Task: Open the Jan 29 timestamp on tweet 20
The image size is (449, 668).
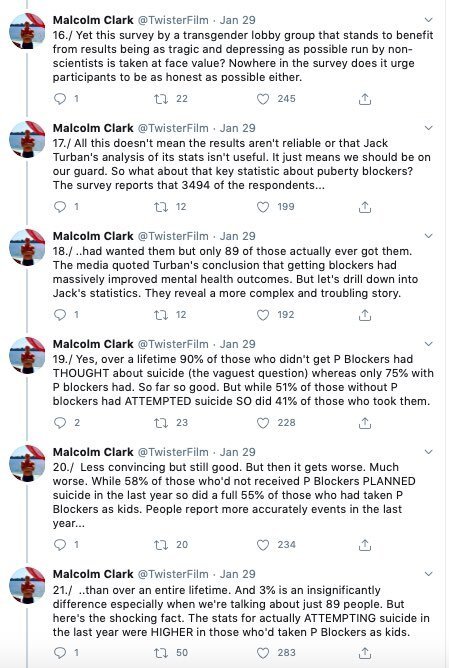Action: [238, 452]
